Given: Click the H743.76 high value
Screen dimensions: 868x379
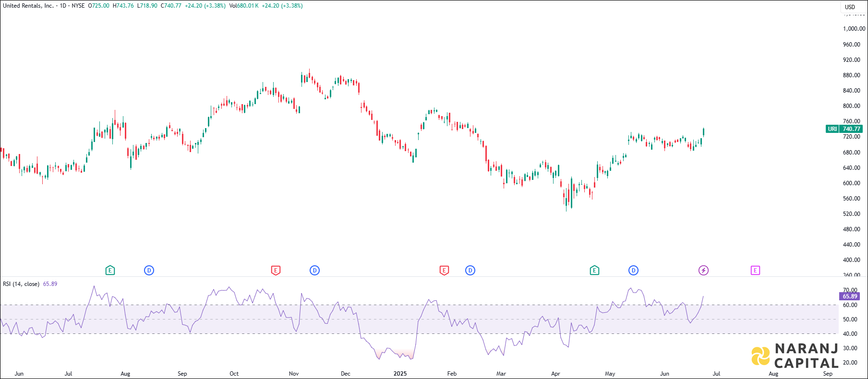Looking at the screenshot, I should (x=123, y=6).
